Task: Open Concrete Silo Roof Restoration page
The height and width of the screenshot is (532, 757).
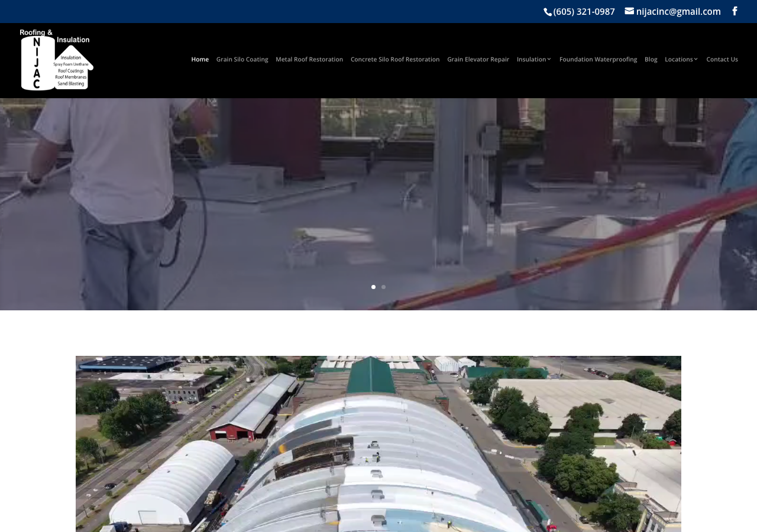Action: coord(395,59)
